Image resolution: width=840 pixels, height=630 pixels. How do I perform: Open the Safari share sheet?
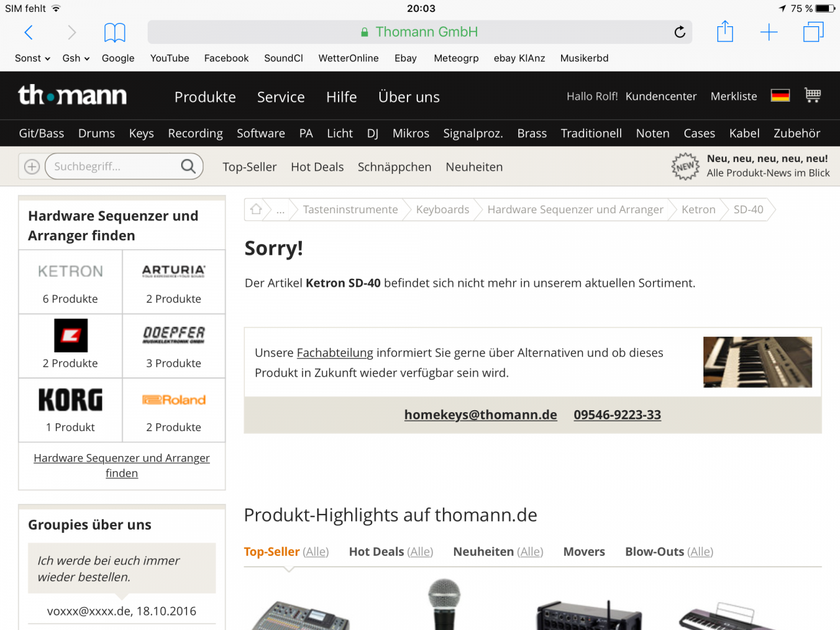click(x=725, y=31)
